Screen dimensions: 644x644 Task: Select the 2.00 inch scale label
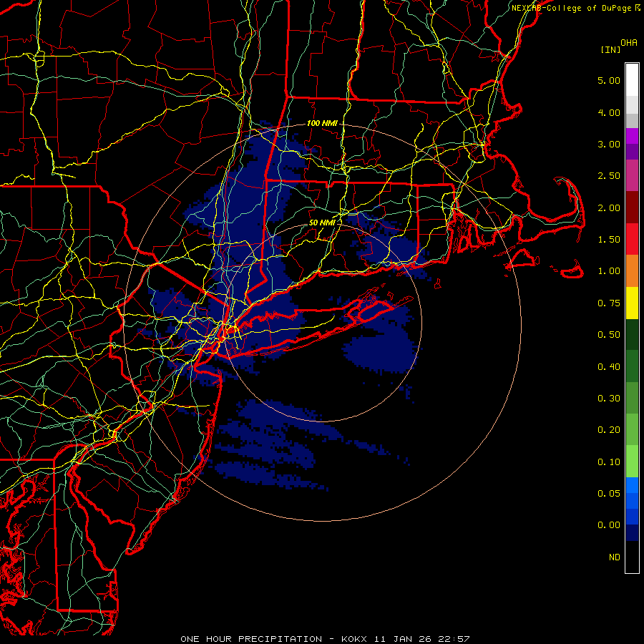coord(609,208)
